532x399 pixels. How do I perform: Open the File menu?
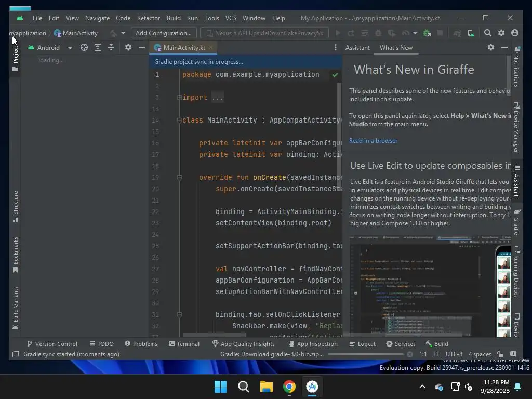37,18
